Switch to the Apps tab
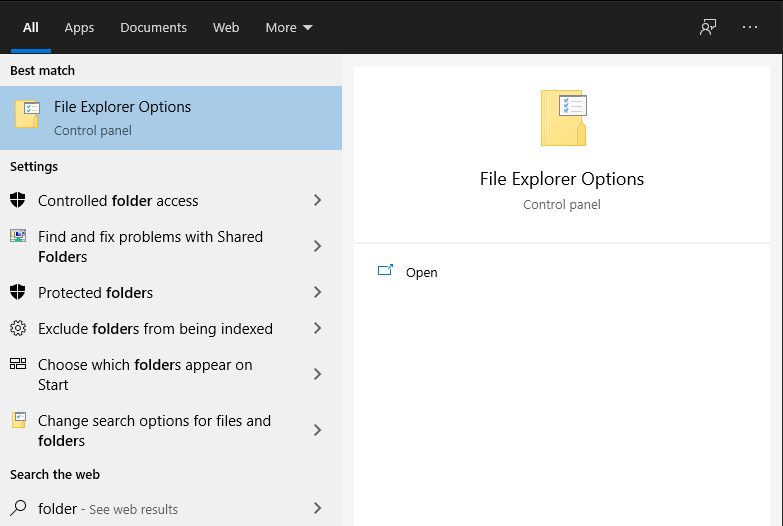 (79, 27)
